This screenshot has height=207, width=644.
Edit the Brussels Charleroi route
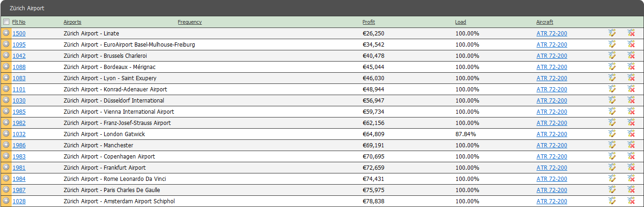(x=612, y=55)
